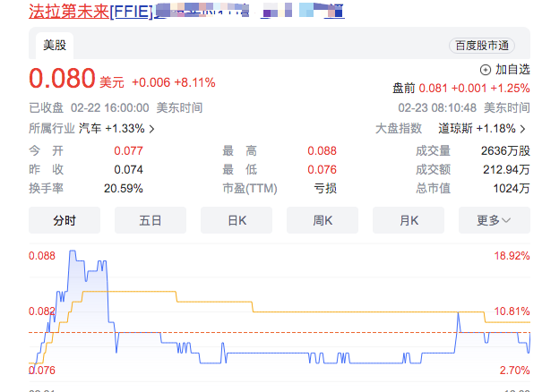
Task: Click the plus circle icon beside 加自选
Action: pos(486,70)
